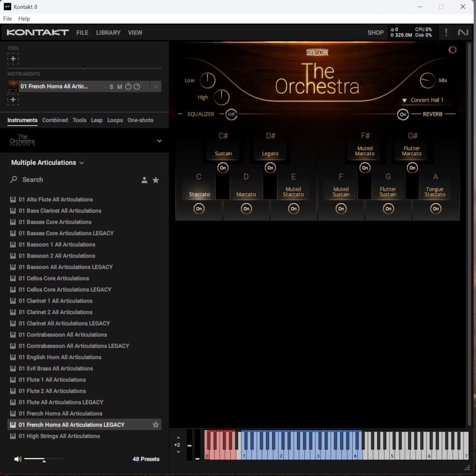Toggle the Marcato articulation On button
Screen dimensions: 476x476
click(246, 209)
